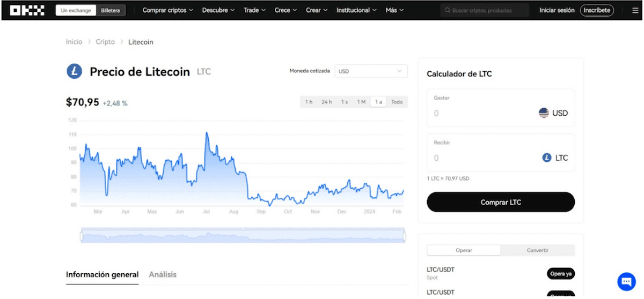The height and width of the screenshot is (299, 644).
Task: Switch to the Análisis tab
Action: (163, 274)
